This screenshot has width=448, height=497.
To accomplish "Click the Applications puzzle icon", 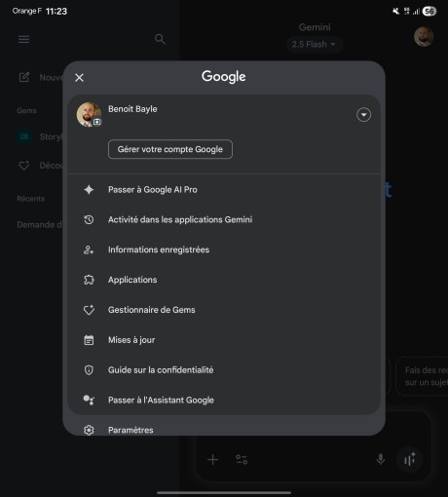I will coord(89,280).
